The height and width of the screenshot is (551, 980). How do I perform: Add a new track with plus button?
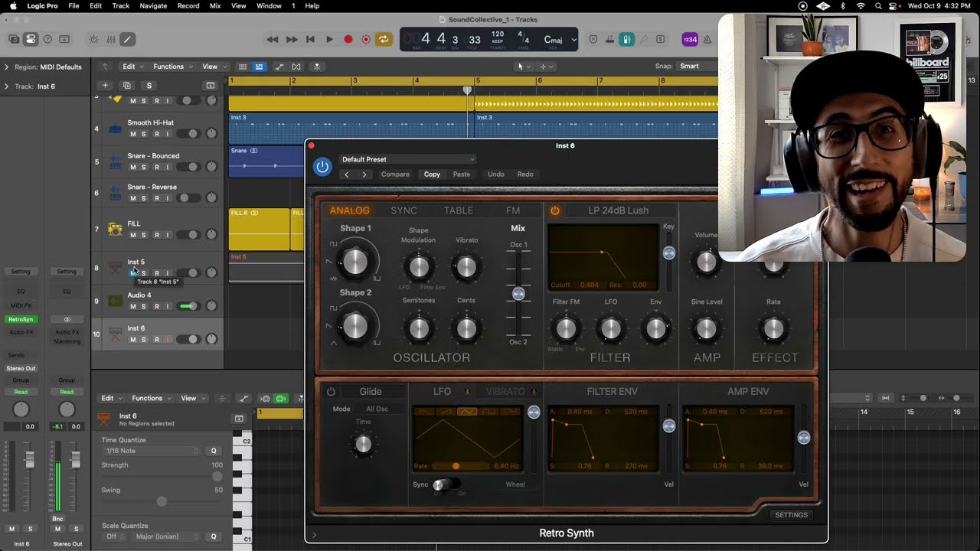click(x=105, y=86)
